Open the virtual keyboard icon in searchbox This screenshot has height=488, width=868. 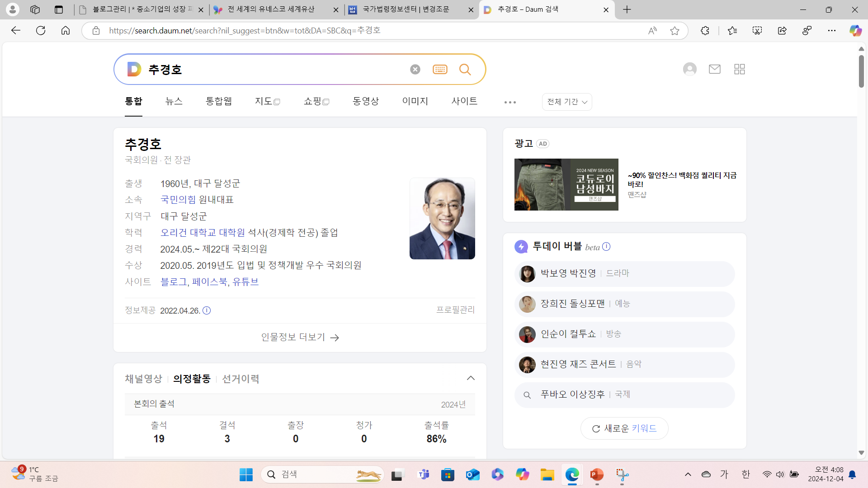[440, 69]
